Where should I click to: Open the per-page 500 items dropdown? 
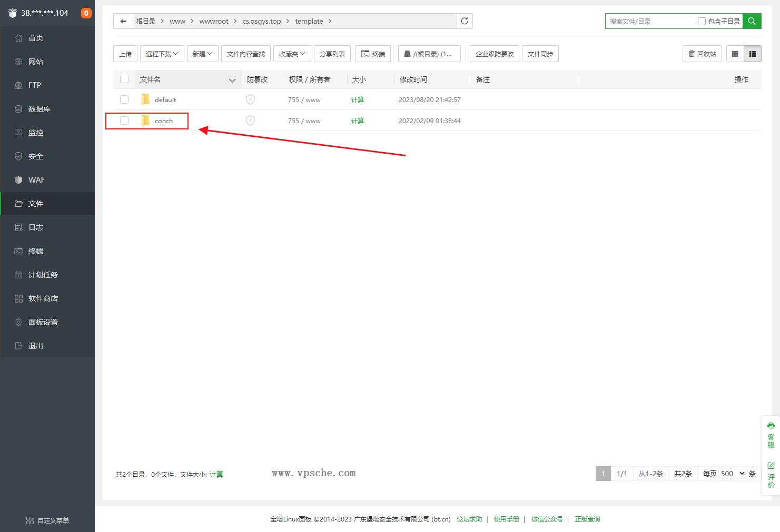point(733,474)
